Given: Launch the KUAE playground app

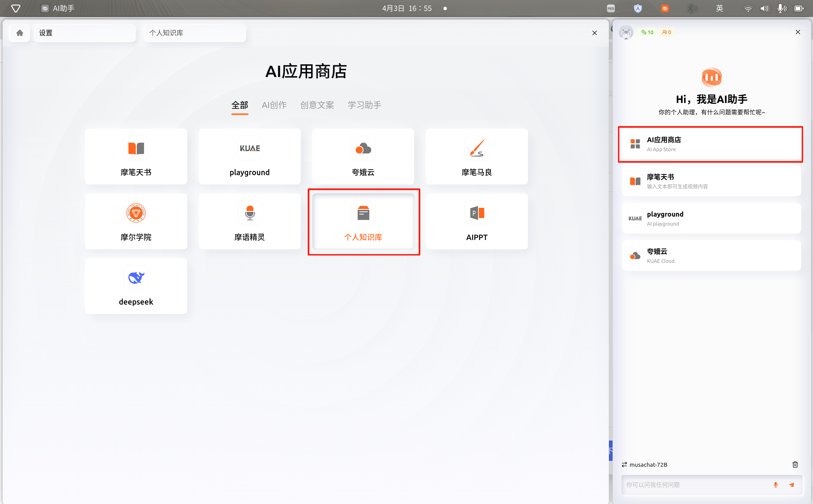Looking at the screenshot, I should tap(249, 156).
